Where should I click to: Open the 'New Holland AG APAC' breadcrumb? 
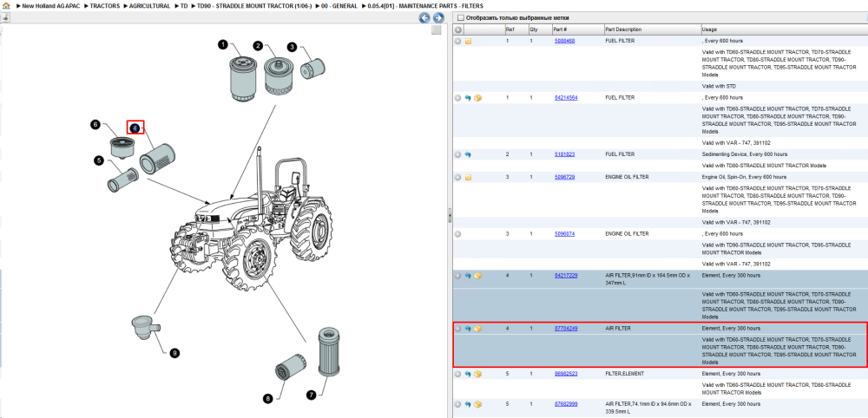pos(50,6)
